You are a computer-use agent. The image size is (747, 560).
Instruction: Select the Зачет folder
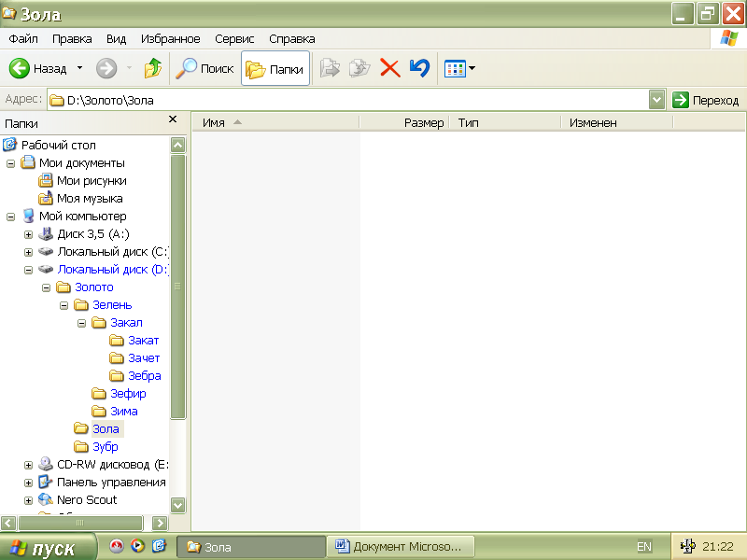click(x=144, y=358)
